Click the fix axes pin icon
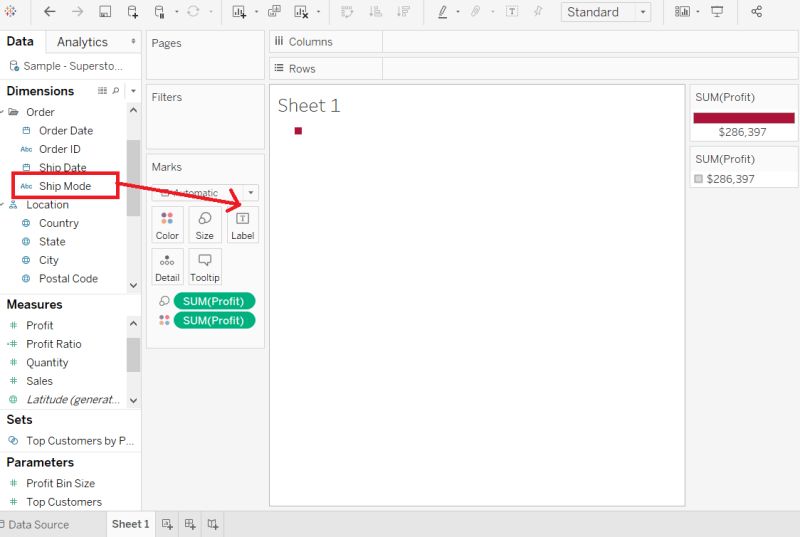The width and height of the screenshot is (800, 537). coord(538,11)
